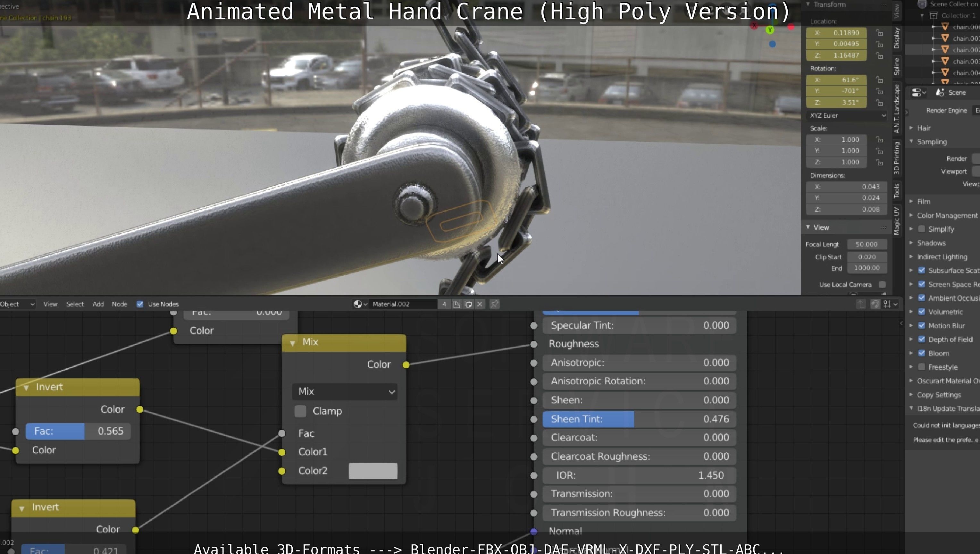Disable the Bloom checkbox
The height and width of the screenshot is (554, 980).
pyautogui.click(x=921, y=353)
